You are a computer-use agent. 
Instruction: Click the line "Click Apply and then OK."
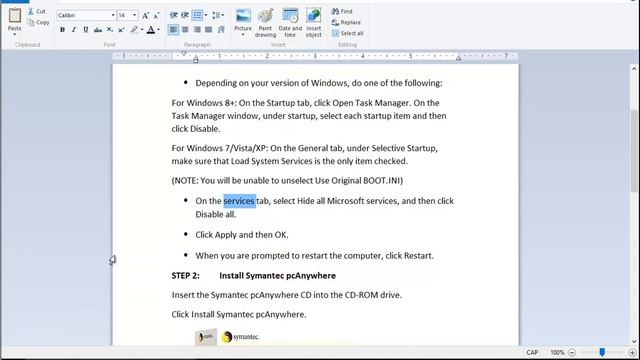242,235
